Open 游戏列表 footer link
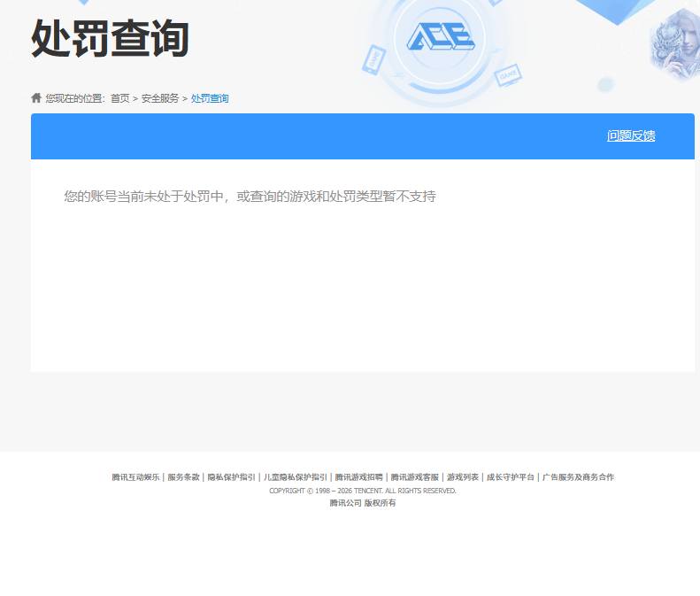This screenshot has width=700, height=596. pos(463,477)
